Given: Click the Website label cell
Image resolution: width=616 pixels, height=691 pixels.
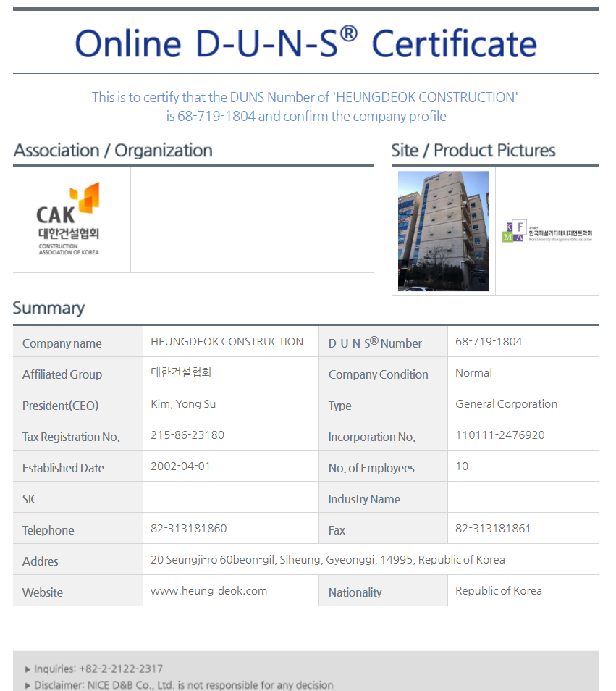Looking at the screenshot, I should pos(78,590).
